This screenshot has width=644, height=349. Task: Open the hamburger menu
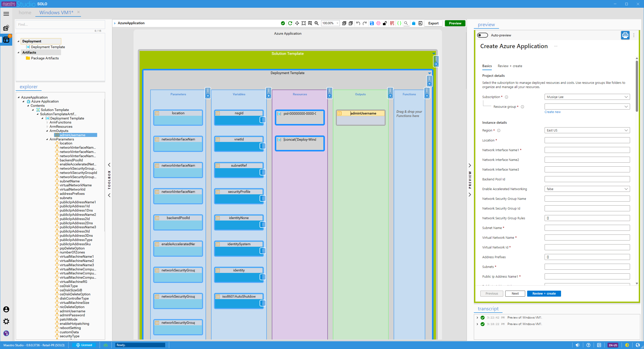pos(6,14)
